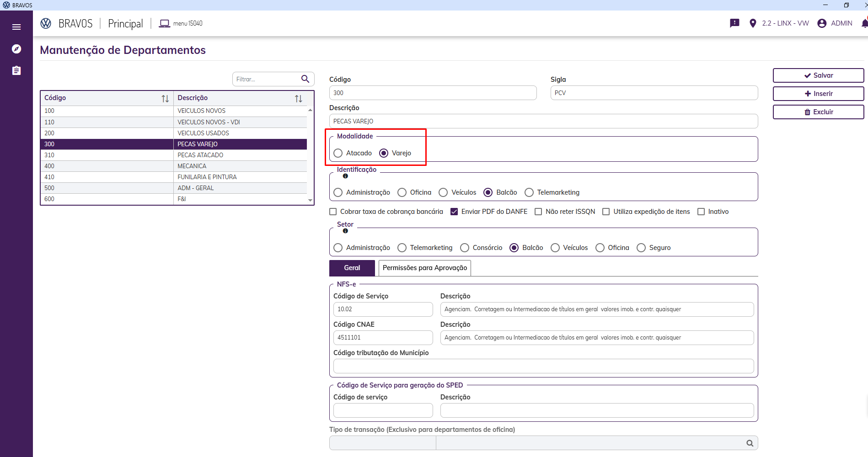Click the Salvar button
This screenshot has height=457, width=868.
(818, 75)
